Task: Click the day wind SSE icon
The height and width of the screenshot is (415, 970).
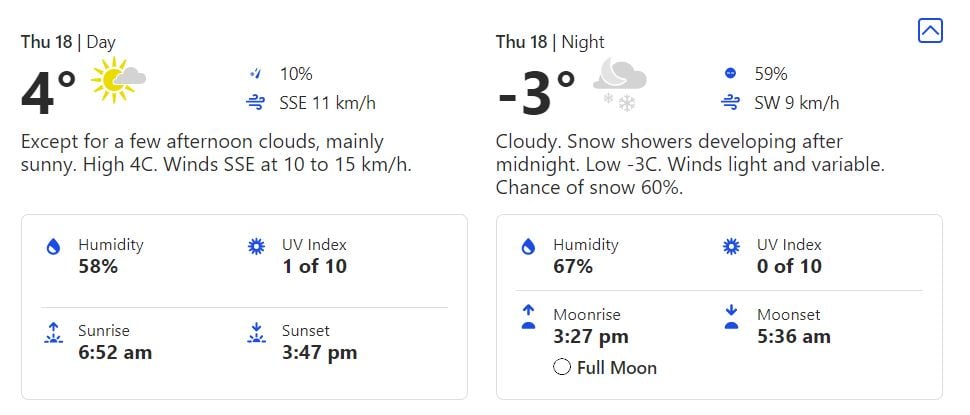Action: click(255, 102)
